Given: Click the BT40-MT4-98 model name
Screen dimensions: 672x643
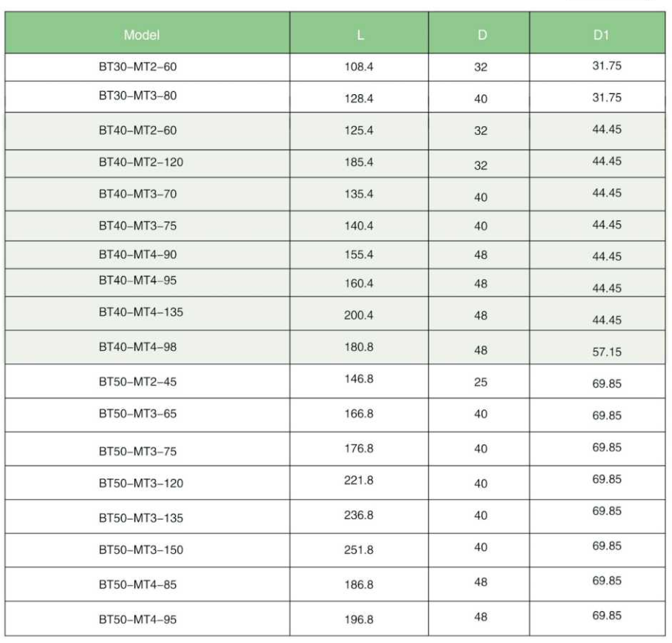Looking at the screenshot, I should point(138,347).
